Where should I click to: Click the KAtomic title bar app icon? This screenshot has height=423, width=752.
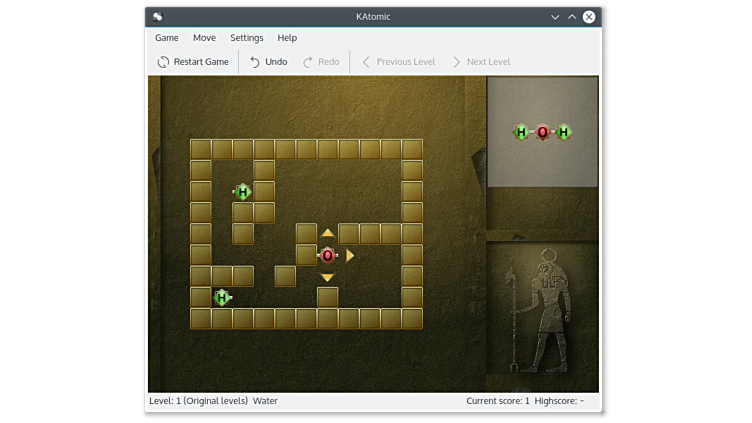(x=158, y=17)
